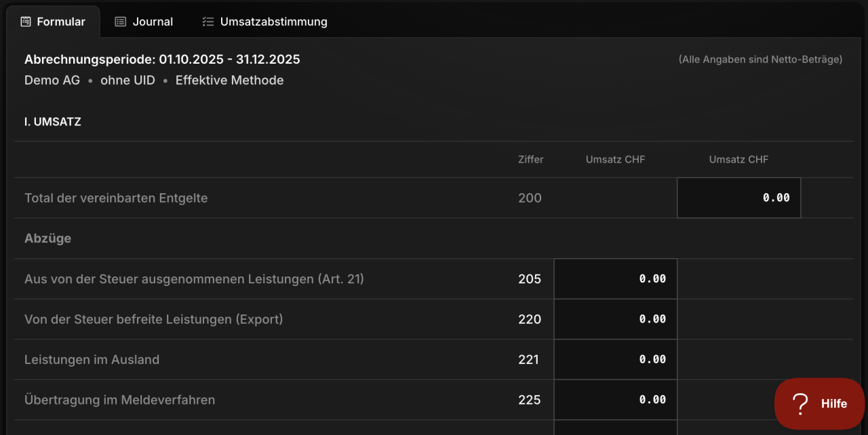Click the Ziffer 200 total amount field
The width and height of the screenshot is (868, 435).
tap(738, 198)
